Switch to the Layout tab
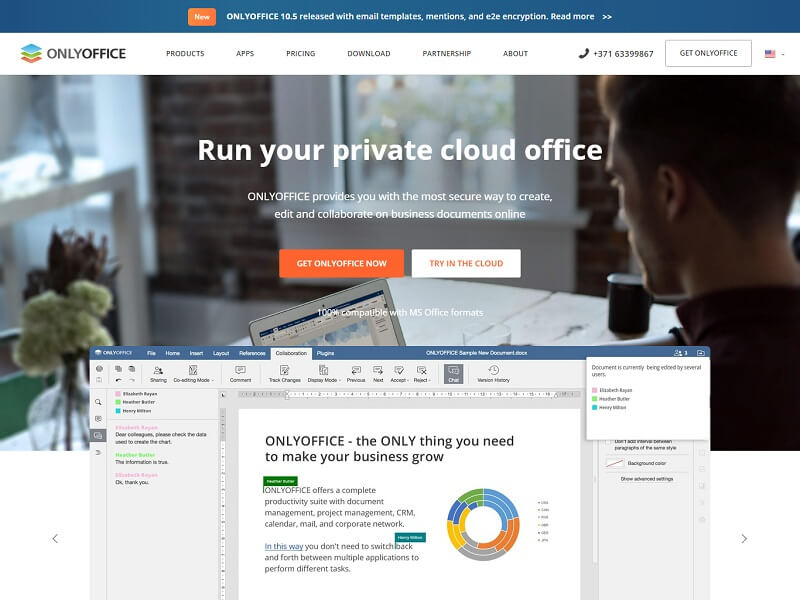This screenshot has width=800, height=600. point(221,353)
